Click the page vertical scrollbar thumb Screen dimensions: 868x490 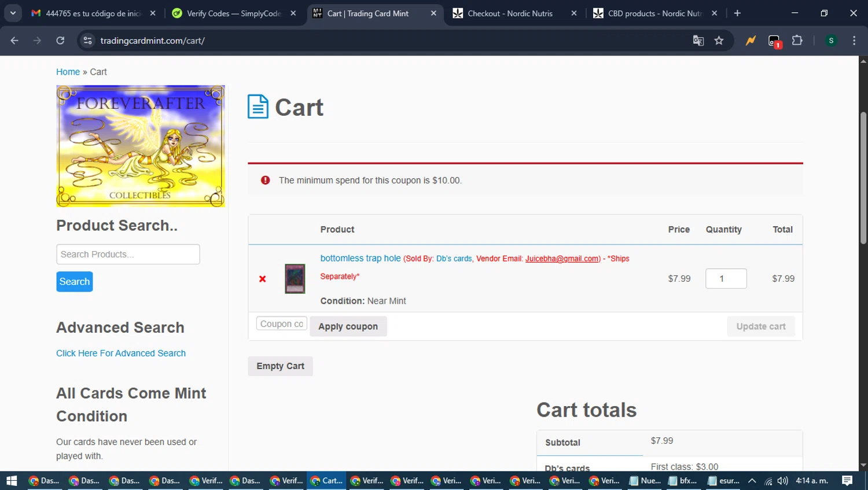tap(863, 178)
